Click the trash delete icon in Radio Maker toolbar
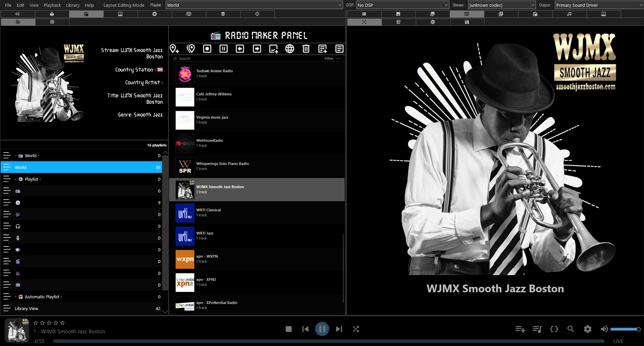The width and height of the screenshot is (644, 346). [306, 49]
